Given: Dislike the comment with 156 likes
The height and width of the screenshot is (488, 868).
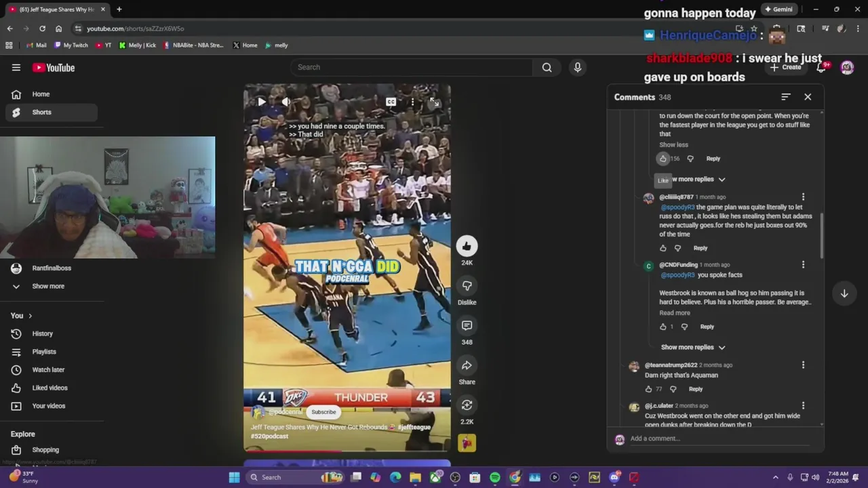Looking at the screenshot, I should click(x=690, y=159).
